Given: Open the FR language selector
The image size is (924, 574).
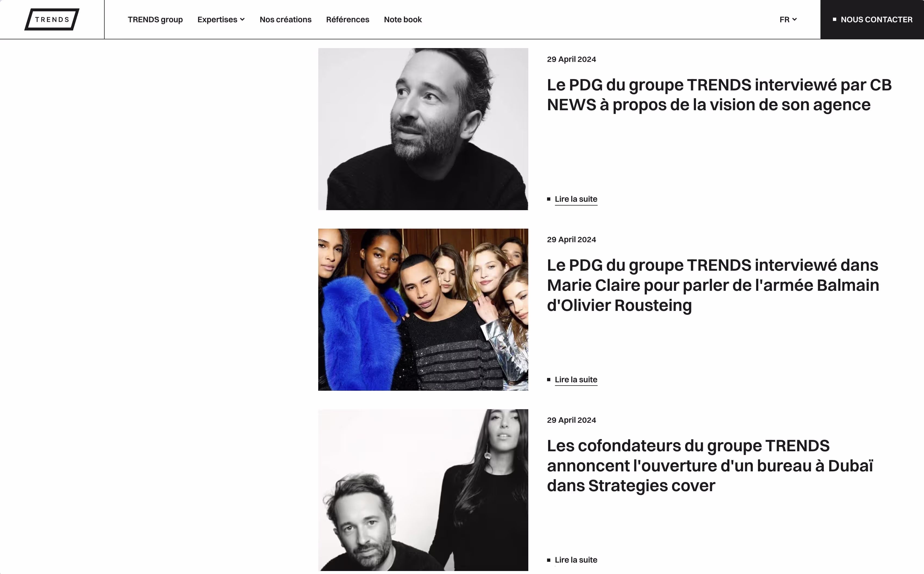Looking at the screenshot, I should (x=788, y=19).
